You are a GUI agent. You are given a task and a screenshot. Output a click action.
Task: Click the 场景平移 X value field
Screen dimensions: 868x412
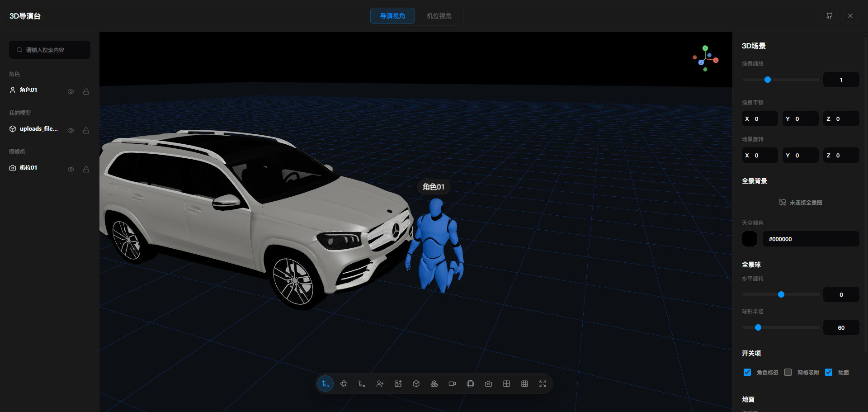760,118
